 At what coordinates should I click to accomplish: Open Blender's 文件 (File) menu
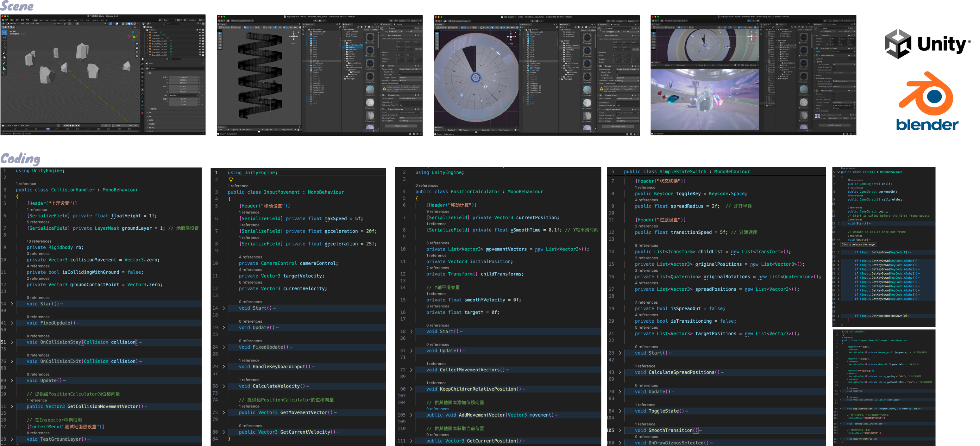tap(7, 20)
